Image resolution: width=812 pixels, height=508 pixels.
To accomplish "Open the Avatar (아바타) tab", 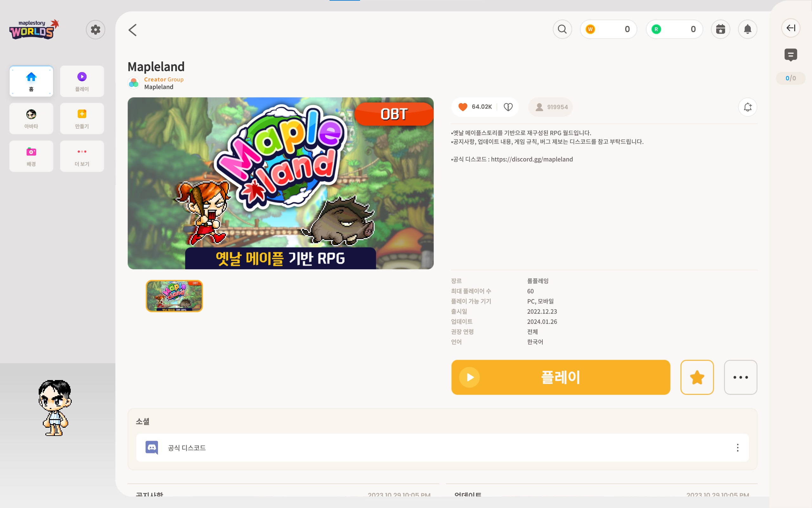I will 31,119.
